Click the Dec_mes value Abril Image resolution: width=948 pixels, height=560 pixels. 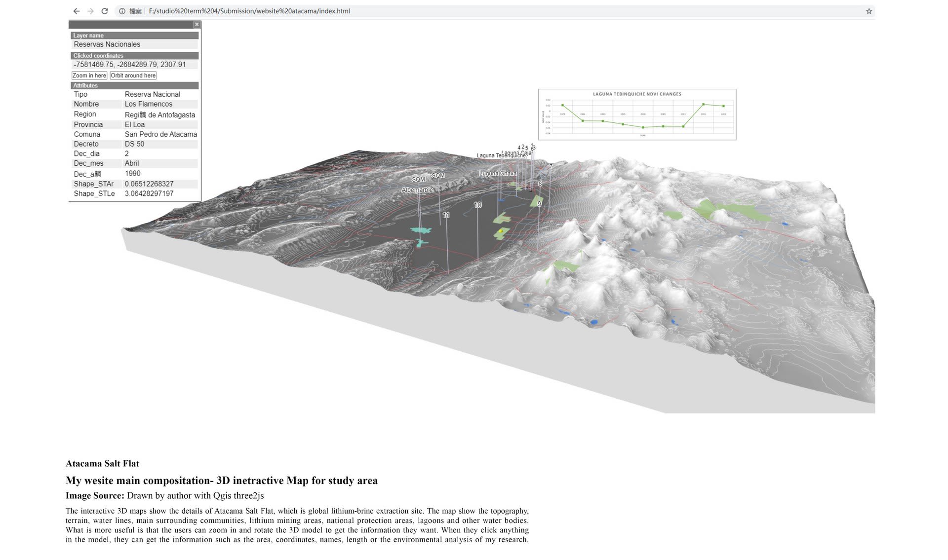click(x=132, y=163)
